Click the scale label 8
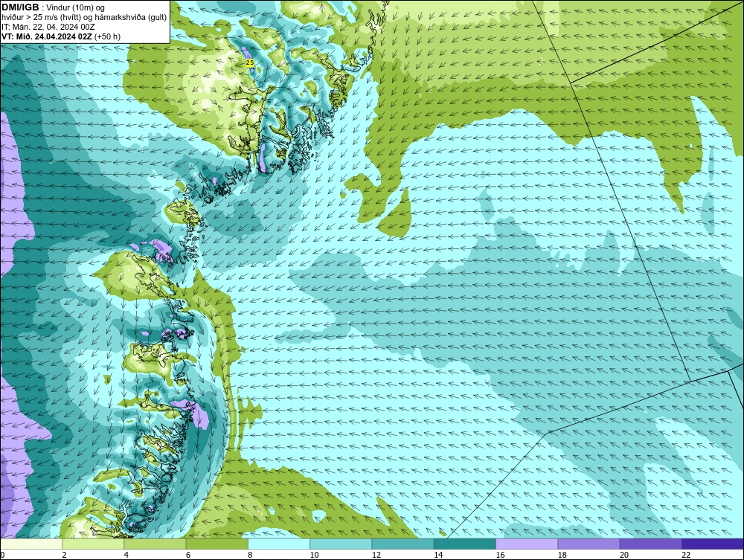 250,556
